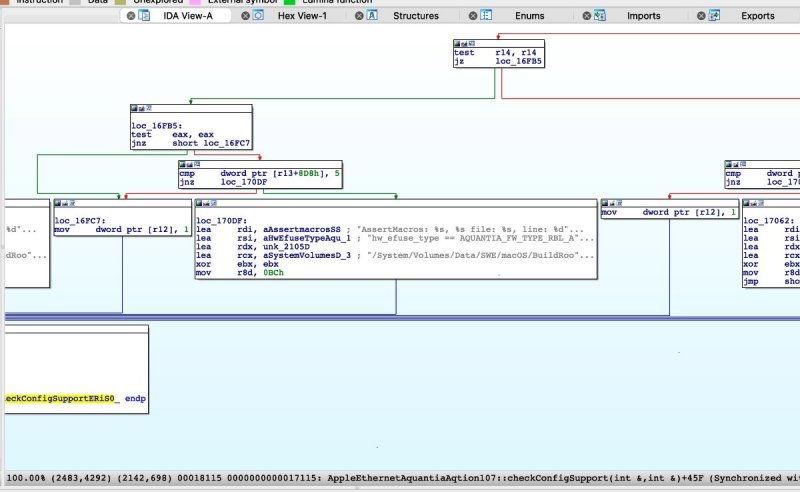Image resolution: width=800 pixels, height=492 pixels.
Task: Click the Enums tab icon
Action: coord(486,16)
